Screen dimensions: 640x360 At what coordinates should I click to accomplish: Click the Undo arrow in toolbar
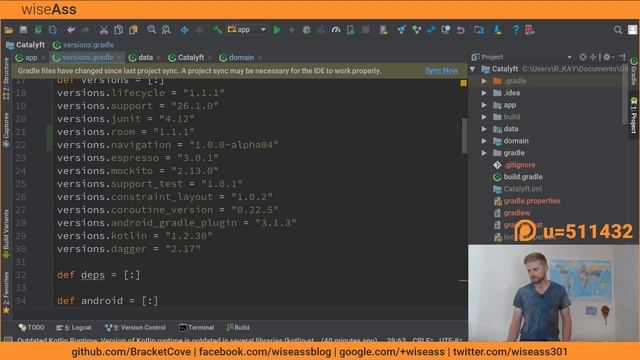click(71, 30)
